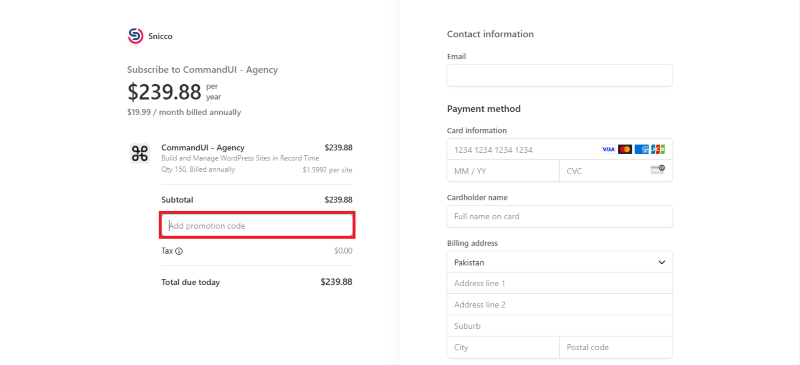Click the Visa card brand icon
Screen dimensions: 800x365
pos(608,150)
